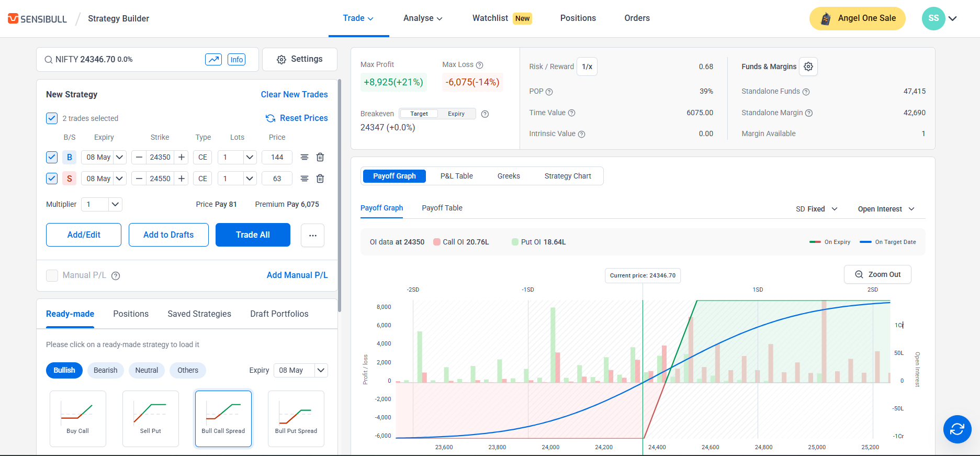The width and height of the screenshot is (980, 456).
Task: Select the Bull Put Spread strategy card
Action: 296,418
